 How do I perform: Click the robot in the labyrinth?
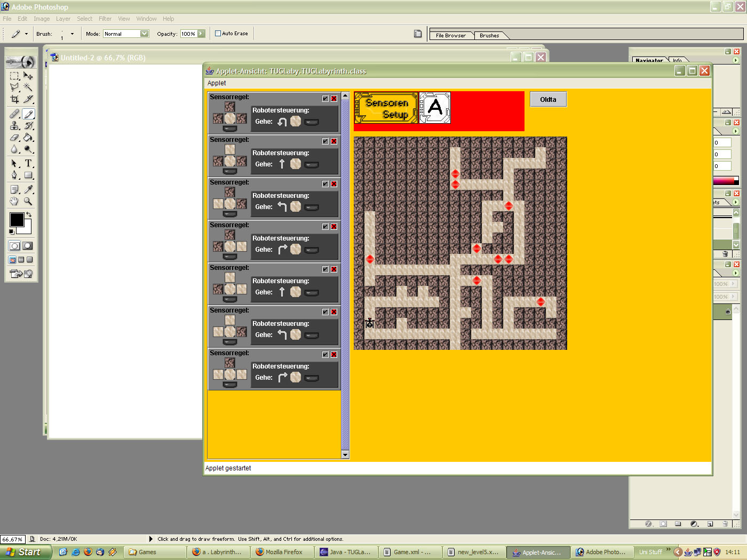[x=369, y=323]
